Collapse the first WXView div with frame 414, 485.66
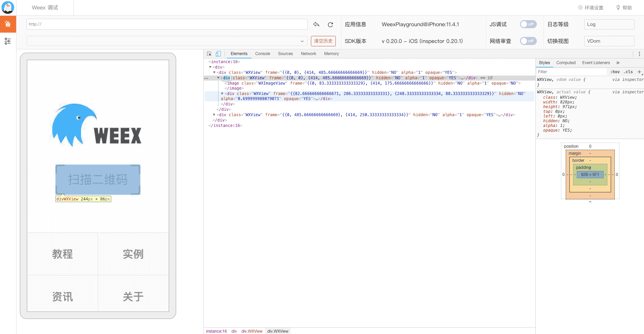Image resolution: width=644 pixels, height=334 pixels. click(x=214, y=73)
